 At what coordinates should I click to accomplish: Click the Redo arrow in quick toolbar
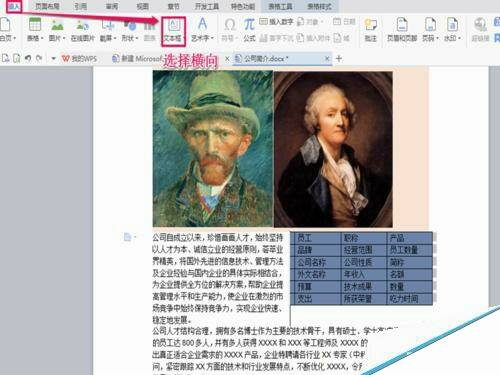[x=39, y=58]
